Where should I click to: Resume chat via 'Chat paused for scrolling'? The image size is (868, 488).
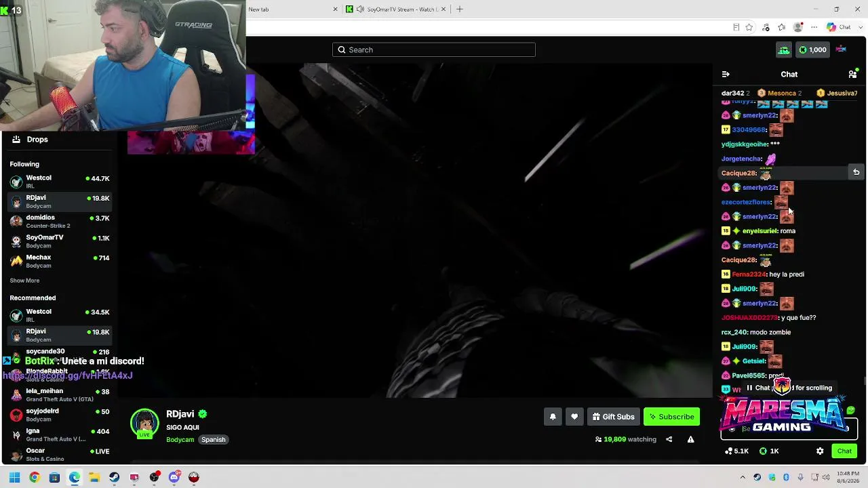(x=789, y=388)
